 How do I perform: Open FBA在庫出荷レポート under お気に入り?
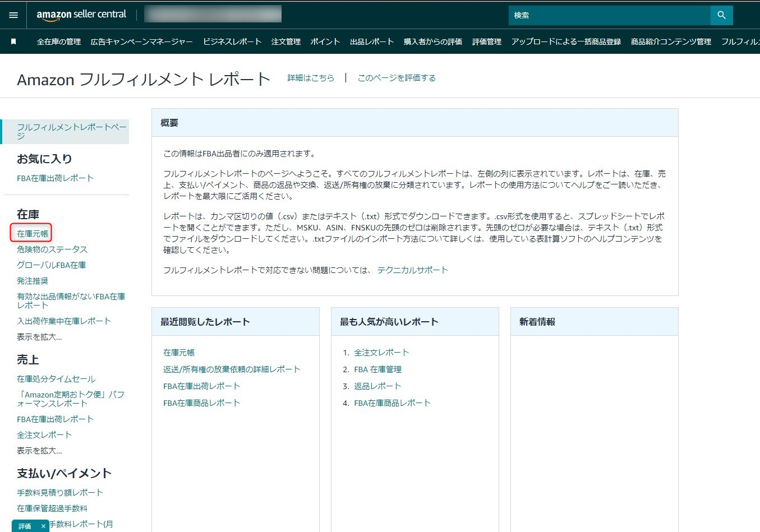tap(55, 178)
